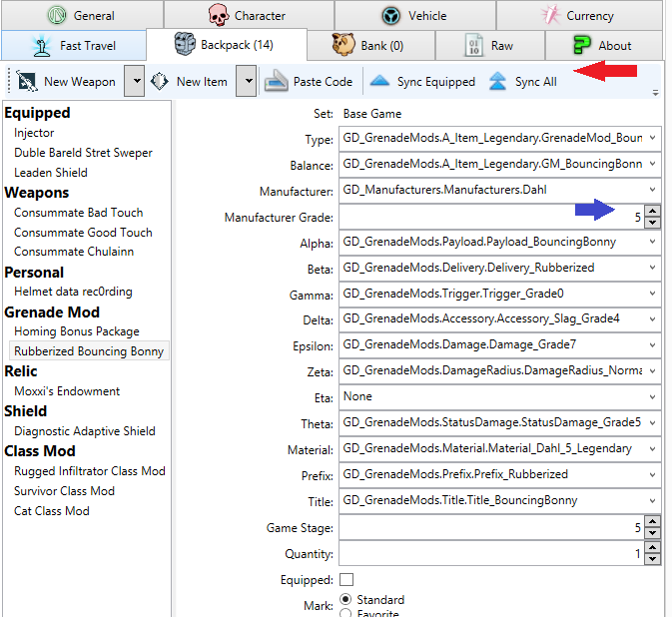This screenshot has width=672, height=617.
Task: Expand the Material dropdown
Action: pyautogui.click(x=652, y=448)
